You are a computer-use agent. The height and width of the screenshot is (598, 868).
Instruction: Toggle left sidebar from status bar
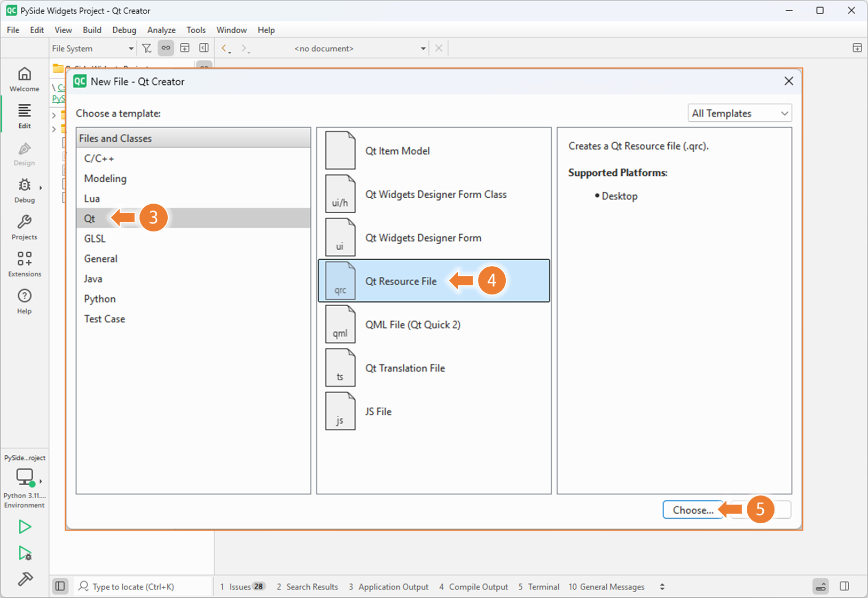(60, 586)
